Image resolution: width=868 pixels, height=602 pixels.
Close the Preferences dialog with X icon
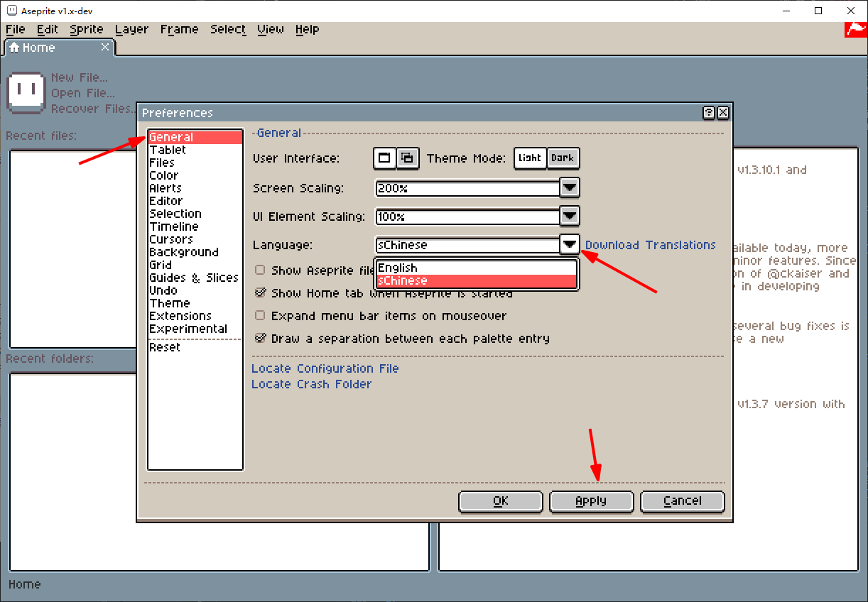point(722,113)
